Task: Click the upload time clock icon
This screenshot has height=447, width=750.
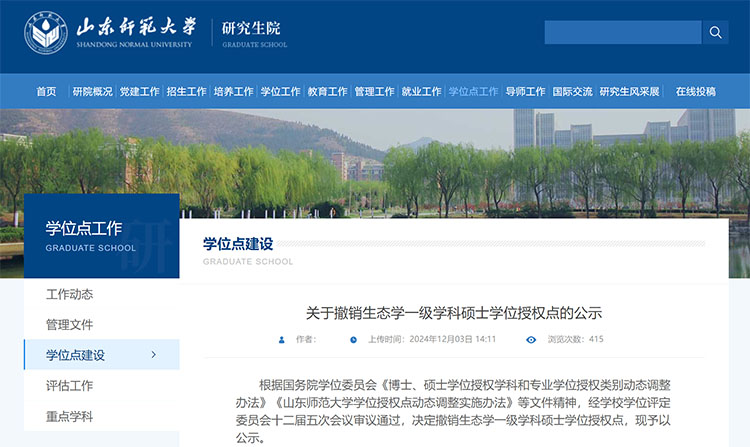Action: click(353, 340)
